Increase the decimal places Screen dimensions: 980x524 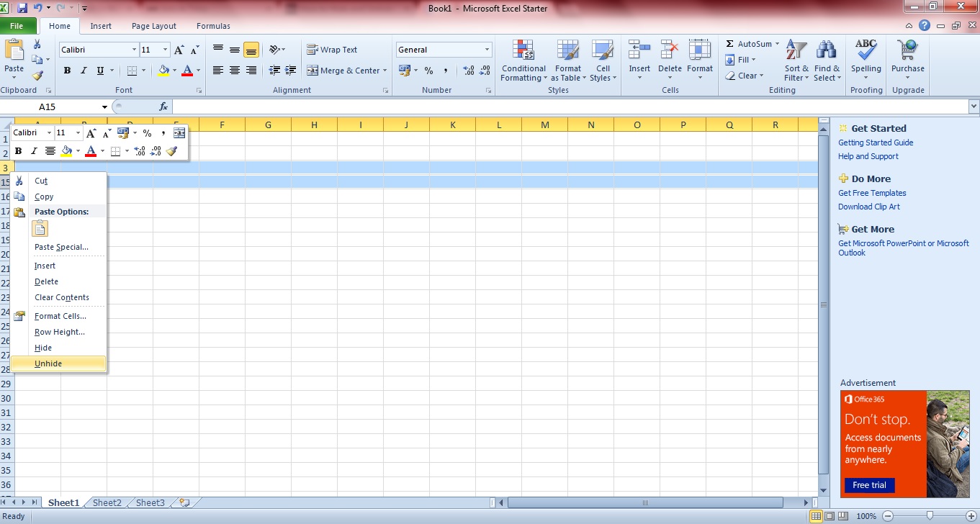tap(467, 71)
